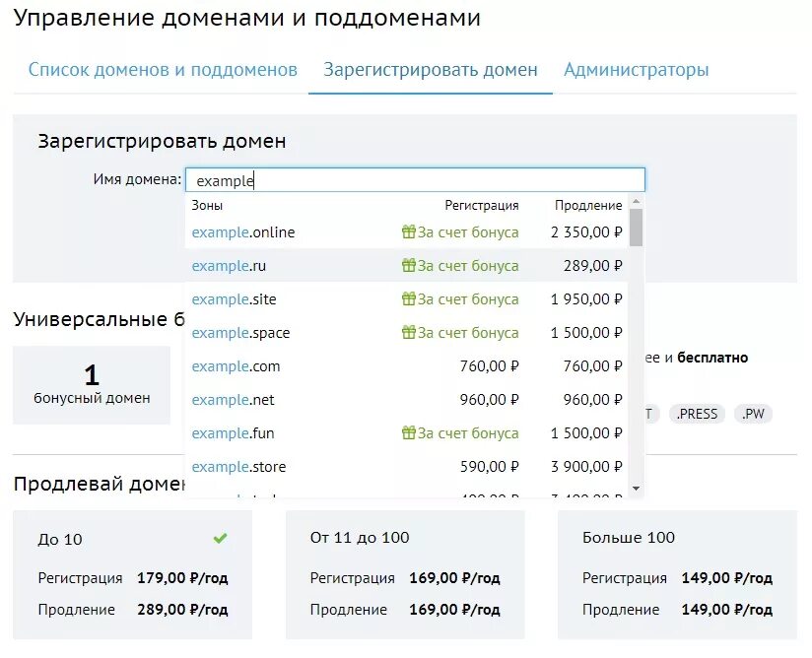This screenshot has height=658, width=812.
Task: Focus the Имя домена input field
Action: (415, 180)
